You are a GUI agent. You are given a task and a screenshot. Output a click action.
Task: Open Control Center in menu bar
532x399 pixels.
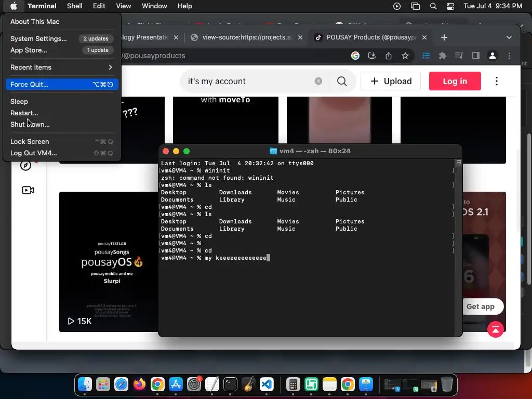point(450,6)
